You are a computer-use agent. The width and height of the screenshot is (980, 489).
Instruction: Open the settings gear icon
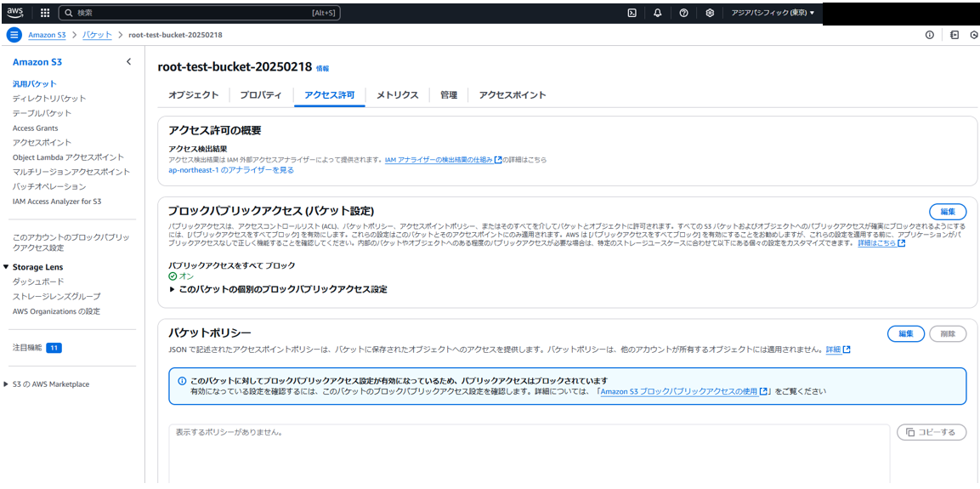pos(710,13)
